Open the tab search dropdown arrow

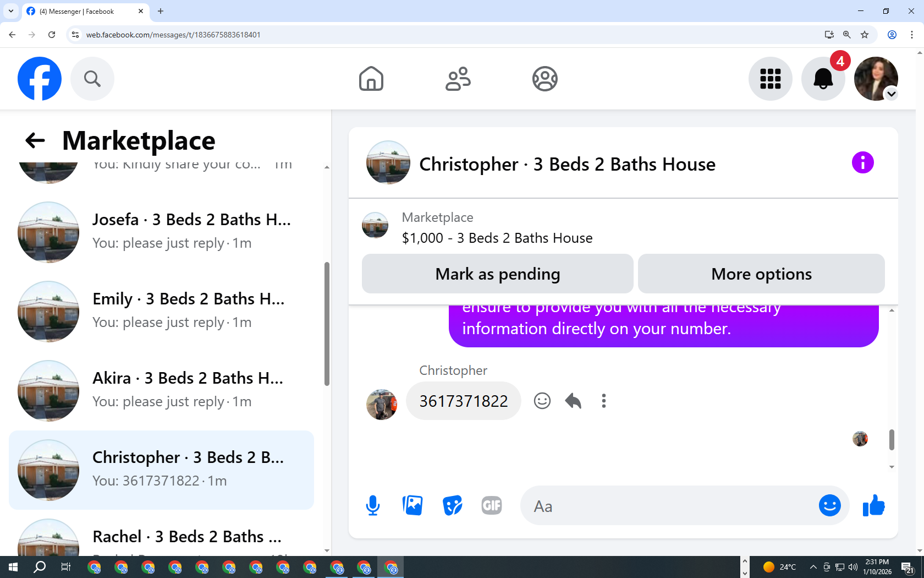11,11
